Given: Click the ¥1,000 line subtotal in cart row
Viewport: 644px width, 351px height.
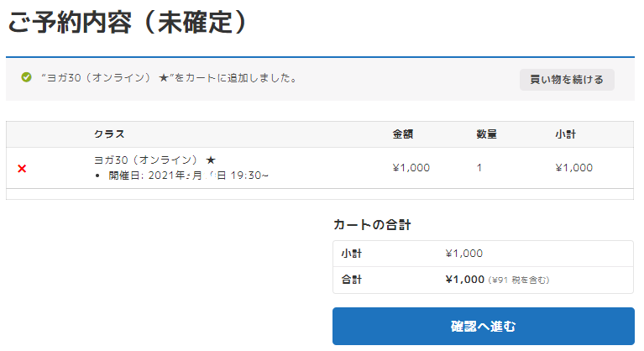Looking at the screenshot, I should coord(573,168).
